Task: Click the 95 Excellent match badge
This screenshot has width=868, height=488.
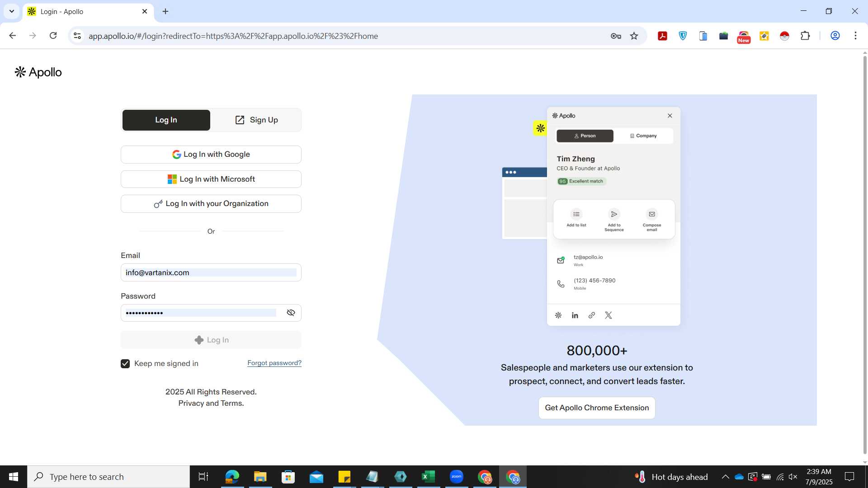Action: coord(581,181)
